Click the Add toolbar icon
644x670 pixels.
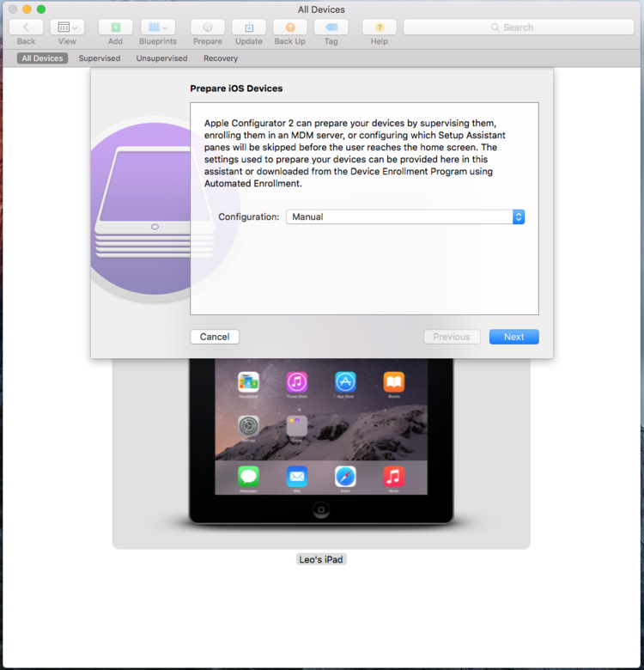115,27
